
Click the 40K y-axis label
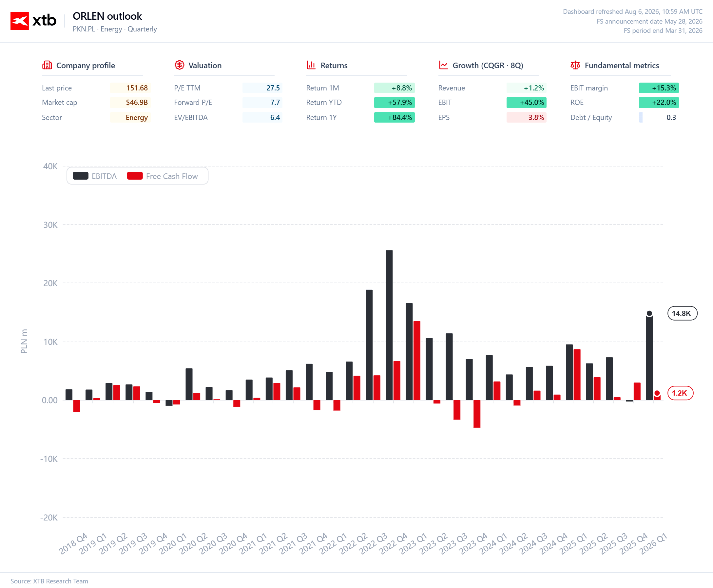(50, 166)
